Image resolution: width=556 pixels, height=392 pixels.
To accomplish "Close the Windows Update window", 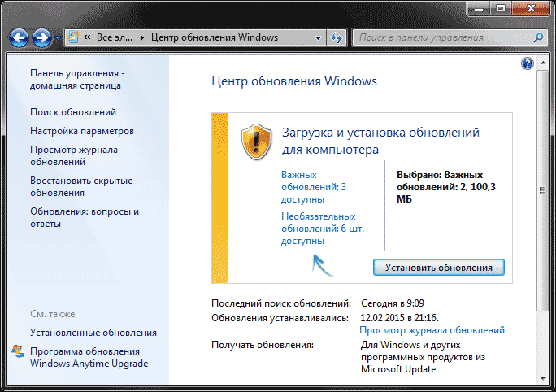I will [x=531, y=8].
